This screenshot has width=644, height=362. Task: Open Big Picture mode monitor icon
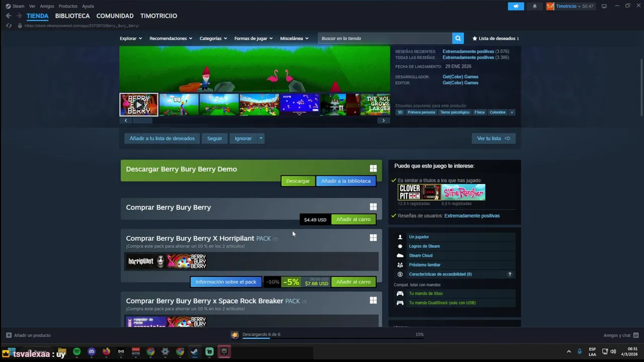coord(604,6)
